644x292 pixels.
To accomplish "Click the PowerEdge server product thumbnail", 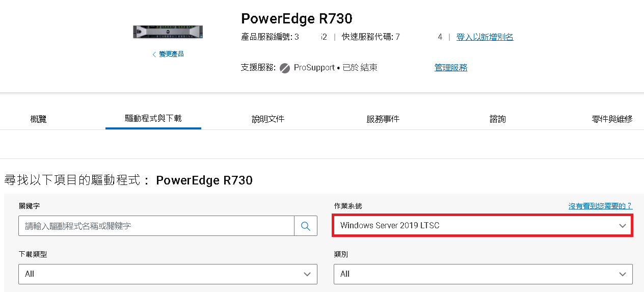I will click(x=168, y=32).
